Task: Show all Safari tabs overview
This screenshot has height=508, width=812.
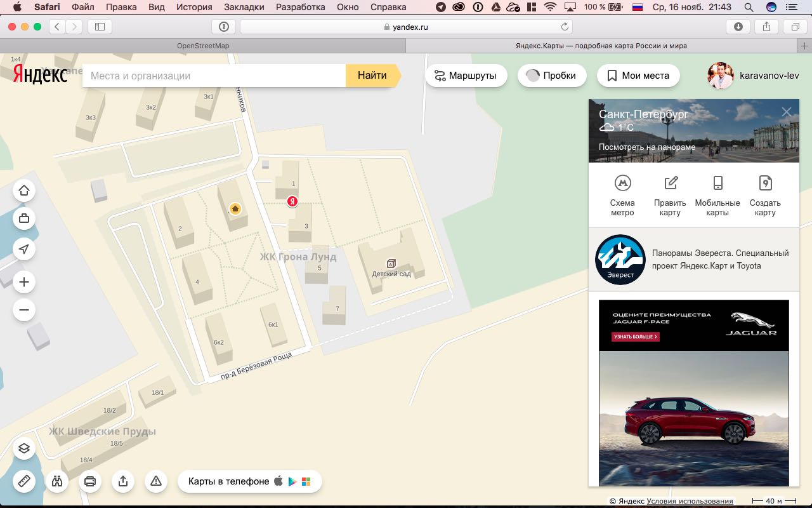Action: click(795, 27)
